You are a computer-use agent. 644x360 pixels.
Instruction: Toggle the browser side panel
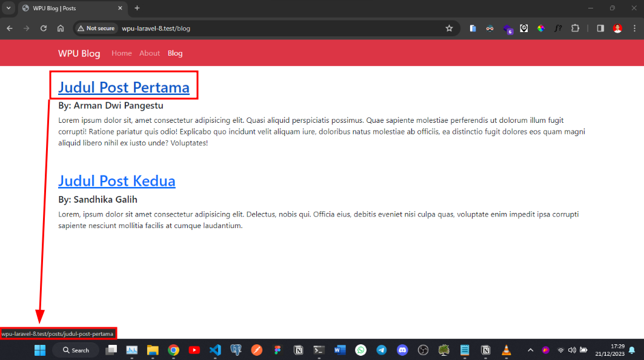600,28
